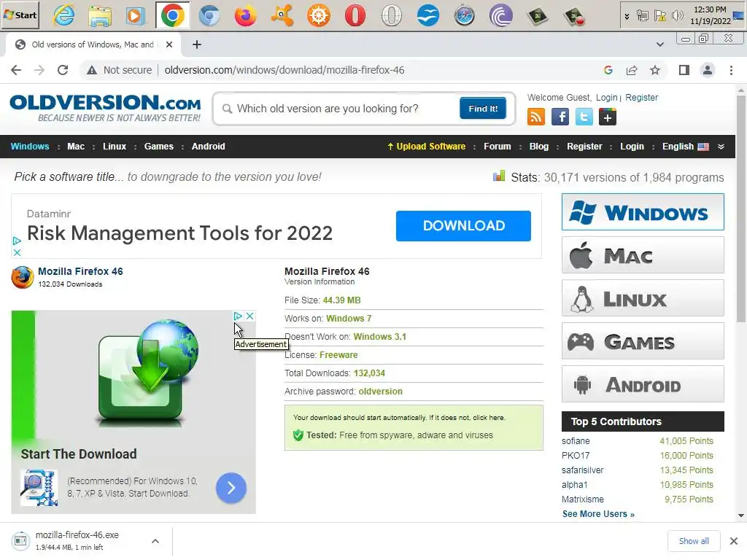Click the RSS feed icon

click(536, 117)
